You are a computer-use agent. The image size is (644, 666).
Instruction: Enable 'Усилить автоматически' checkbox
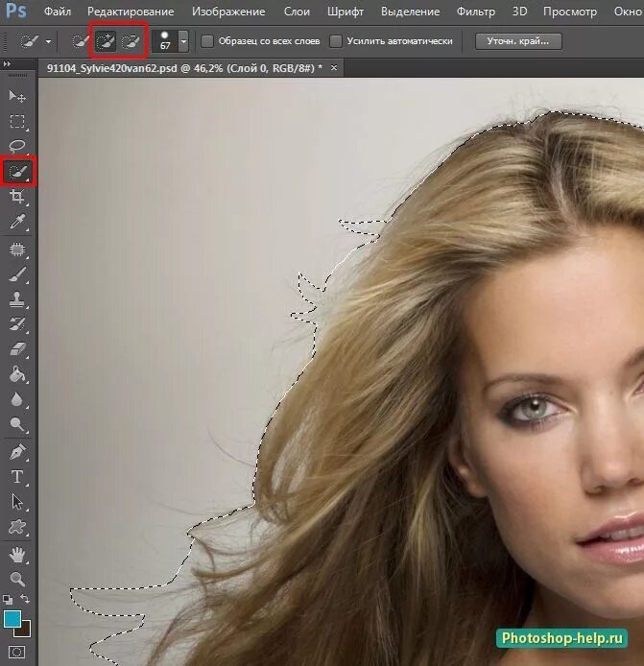(336, 41)
